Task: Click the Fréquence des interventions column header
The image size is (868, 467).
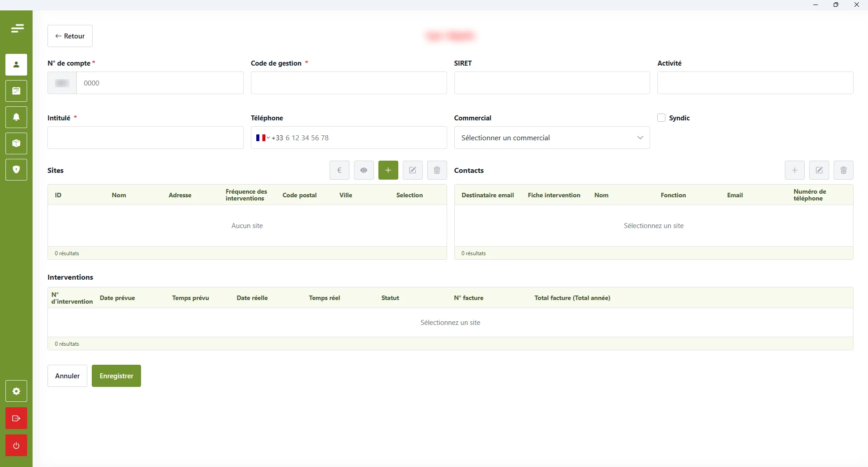Action: point(246,195)
